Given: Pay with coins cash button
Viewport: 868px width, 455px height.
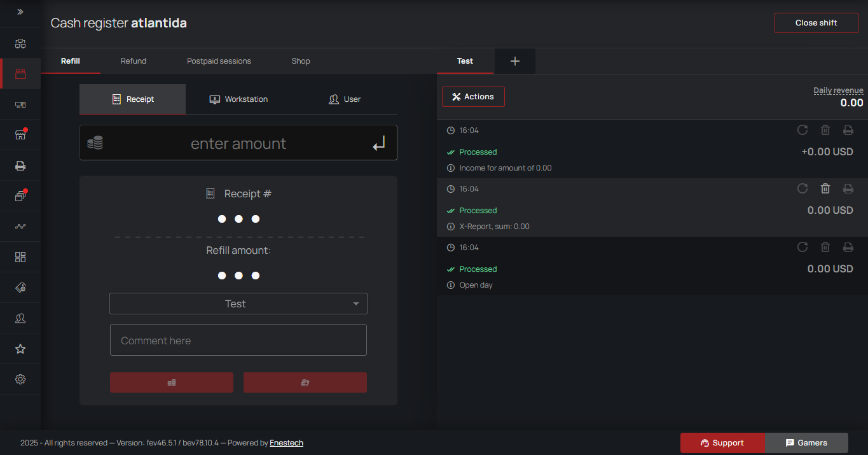Looking at the screenshot, I should 172,382.
